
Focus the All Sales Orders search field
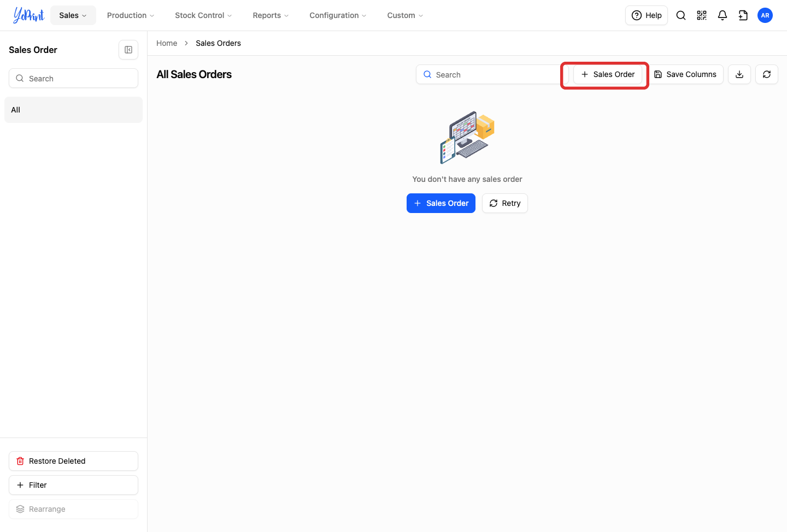[492, 74]
